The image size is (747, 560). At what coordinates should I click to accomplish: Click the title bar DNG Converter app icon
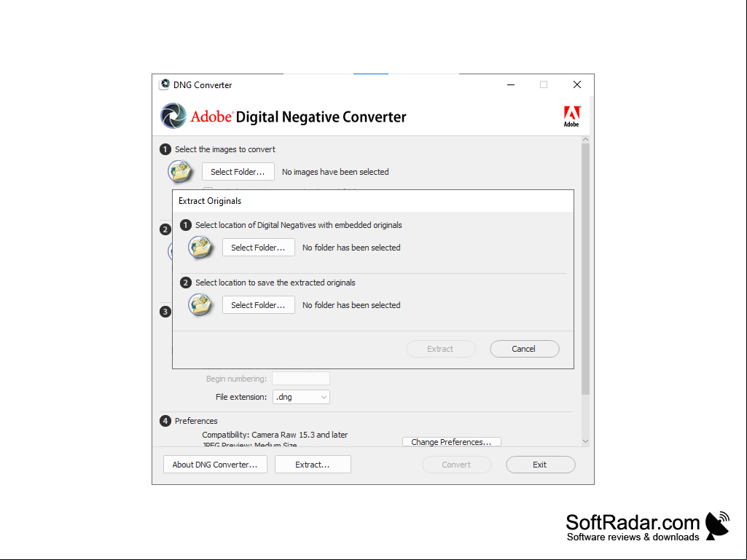165,84
